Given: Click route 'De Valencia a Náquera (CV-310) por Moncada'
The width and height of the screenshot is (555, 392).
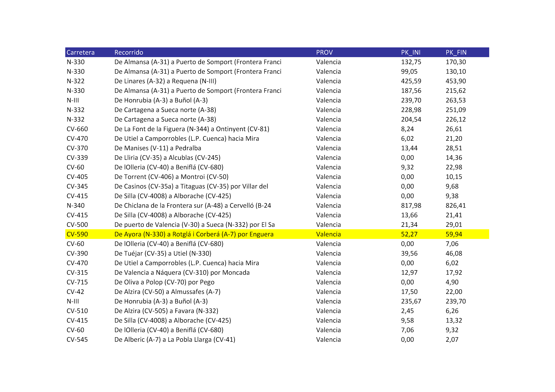Looking at the screenshot, I should [182, 272].
